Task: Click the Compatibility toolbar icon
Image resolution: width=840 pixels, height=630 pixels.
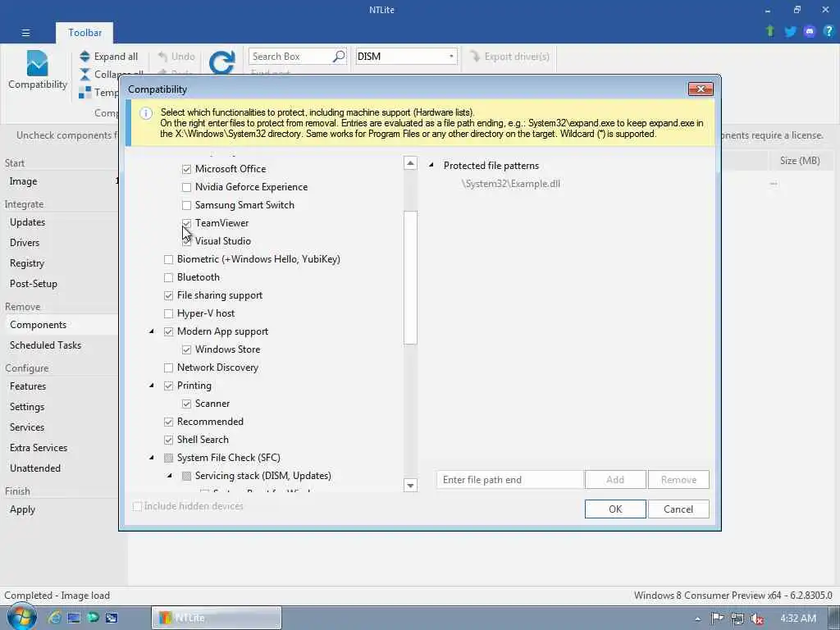Action: click(x=37, y=63)
